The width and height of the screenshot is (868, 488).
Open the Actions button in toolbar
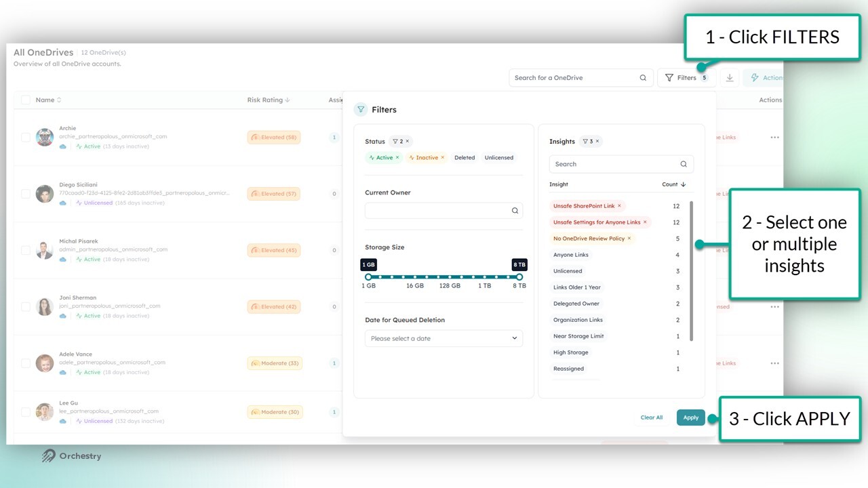coord(764,78)
